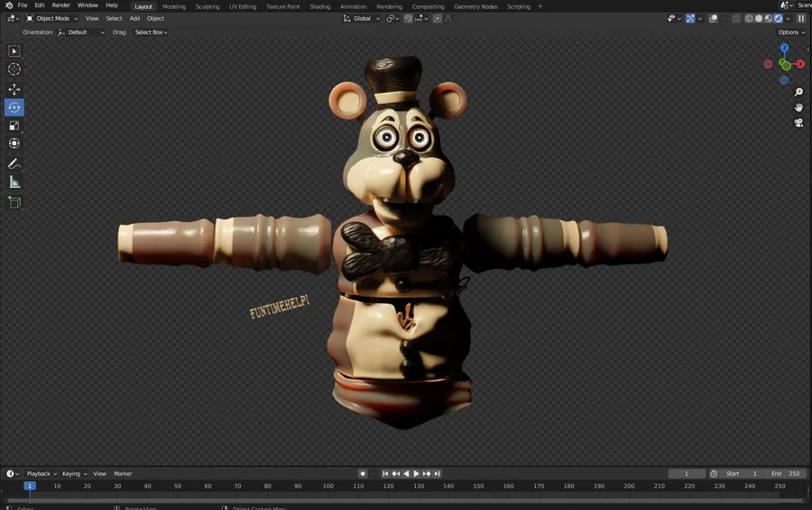This screenshot has height=510, width=812.
Task: Open the File menu
Action: [23, 5]
